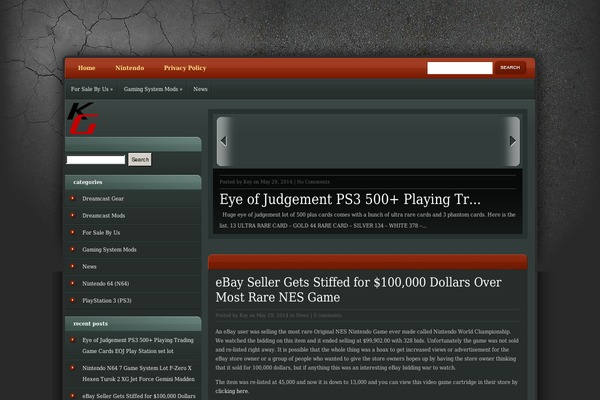Expand For Sale By Us menu
Screen dimensions: 600x400
[92, 89]
